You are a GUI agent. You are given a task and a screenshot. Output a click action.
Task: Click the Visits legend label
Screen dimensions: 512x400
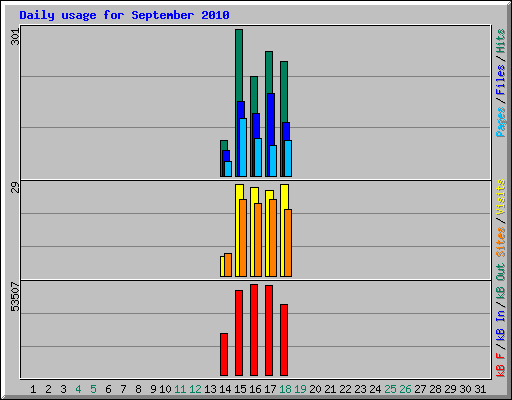tap(501, 197)
